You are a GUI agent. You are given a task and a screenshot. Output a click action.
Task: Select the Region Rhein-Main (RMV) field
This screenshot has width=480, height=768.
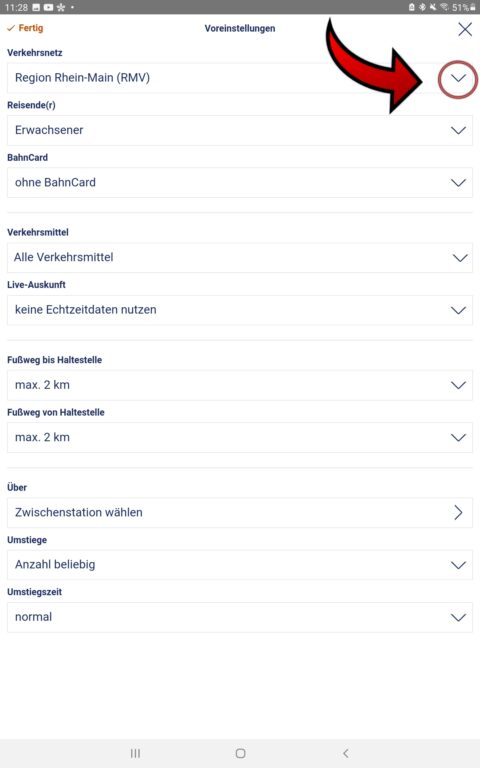click(240, 78)
